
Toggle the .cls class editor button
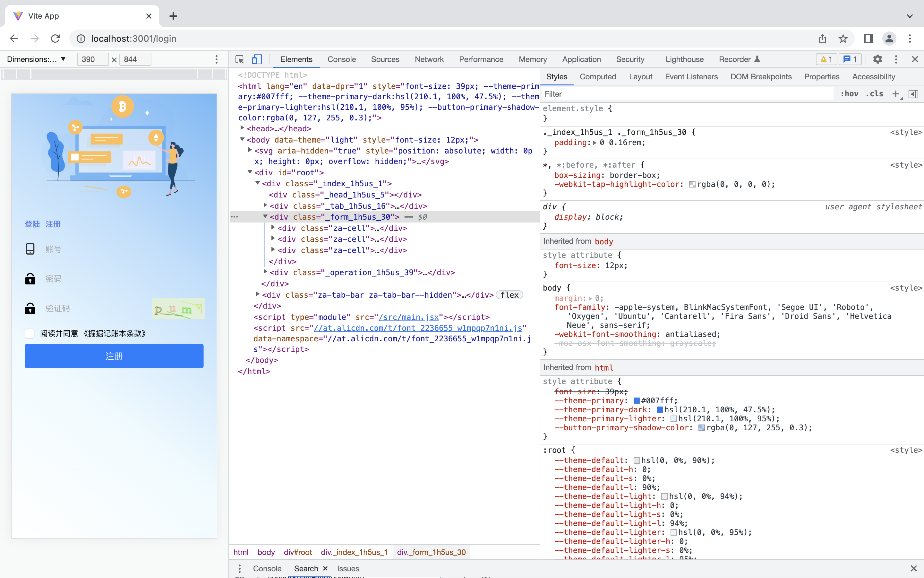[x=874, y=94]
